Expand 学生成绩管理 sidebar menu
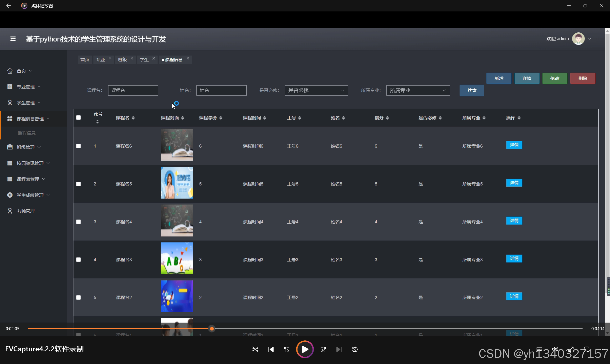 pyautogui.click(x=30, y=195)
